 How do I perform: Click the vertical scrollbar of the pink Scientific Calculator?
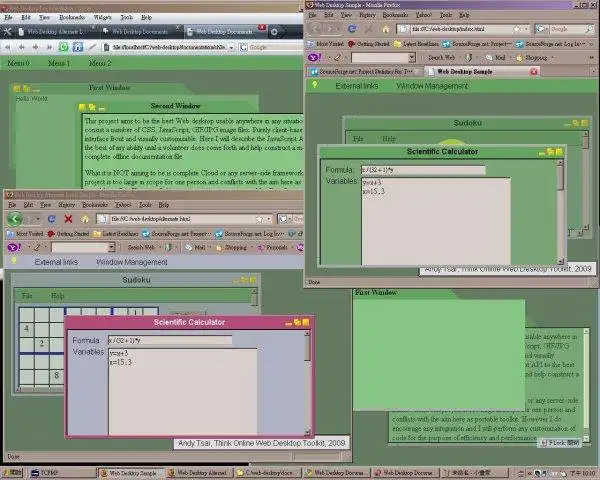tap(307, 383)
